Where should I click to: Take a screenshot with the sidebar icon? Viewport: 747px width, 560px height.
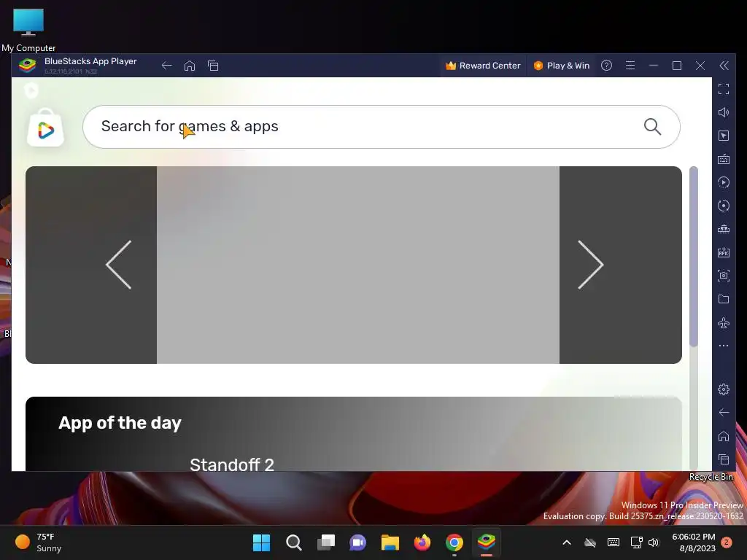724,275
